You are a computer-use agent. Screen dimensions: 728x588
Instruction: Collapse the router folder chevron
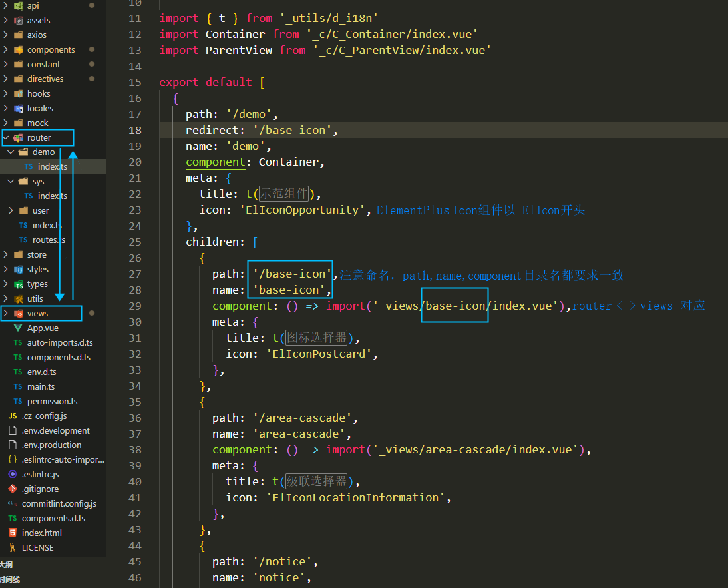click(5, 137)
